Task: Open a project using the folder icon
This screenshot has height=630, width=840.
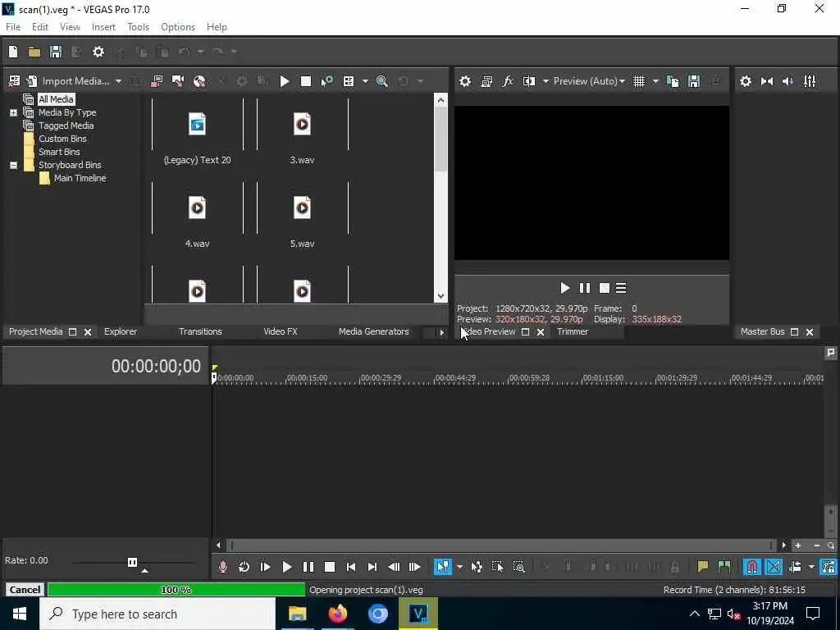Action: tap(34, 52)
